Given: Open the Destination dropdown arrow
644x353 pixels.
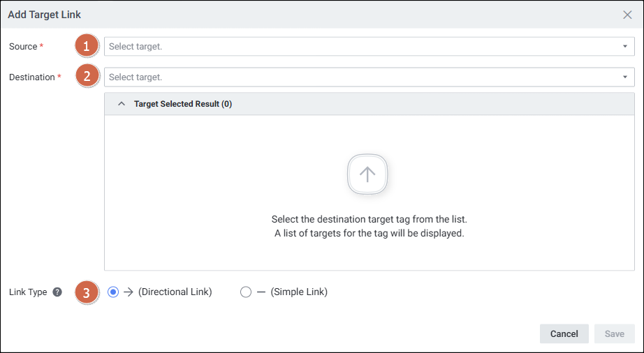Looking at the screenshot, I should (x=625, y=77).
